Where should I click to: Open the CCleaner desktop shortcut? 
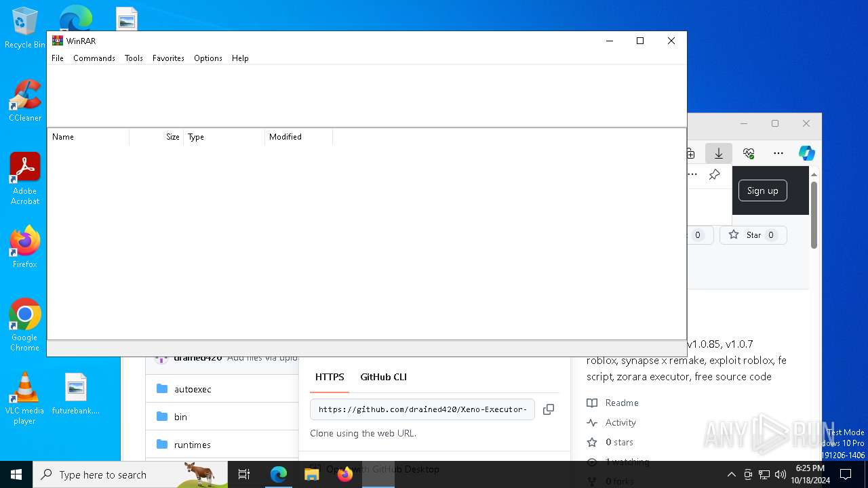click(x=25, y=100)
